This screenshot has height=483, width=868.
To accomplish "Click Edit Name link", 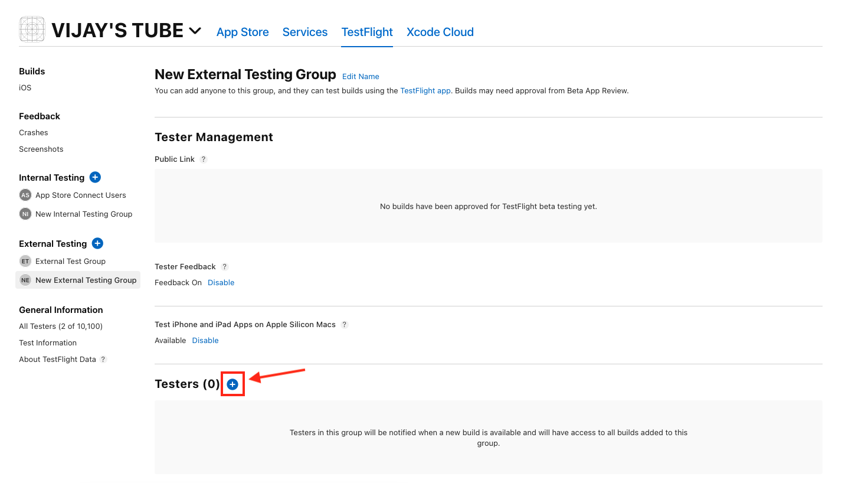I will click(361, 77).
